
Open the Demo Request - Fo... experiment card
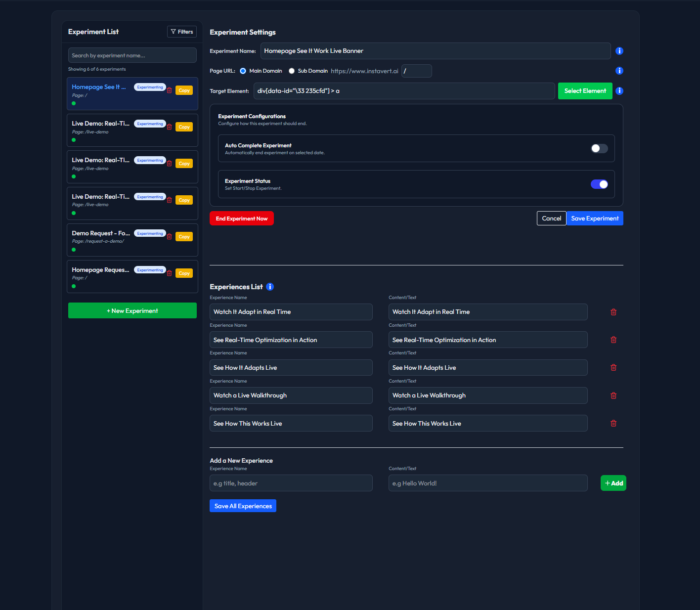pos(132,240)
